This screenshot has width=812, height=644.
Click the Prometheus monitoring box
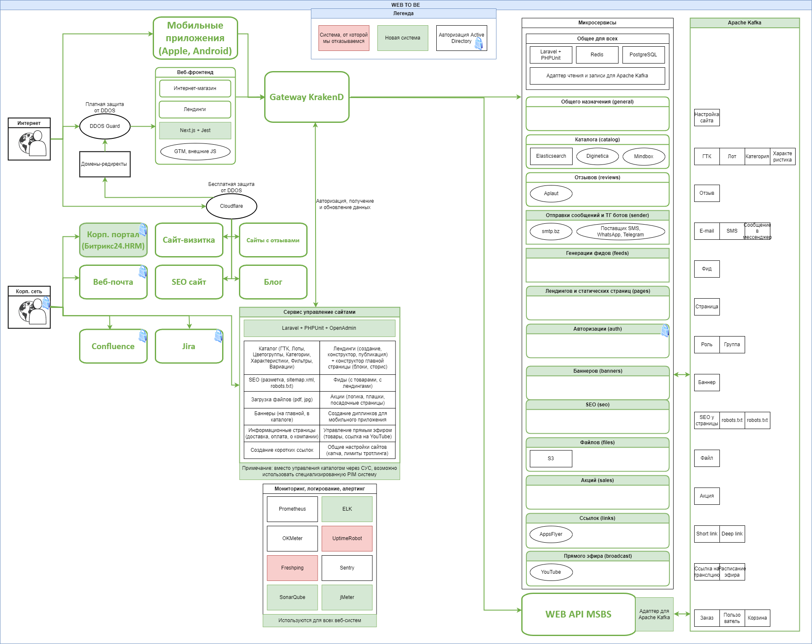292,509
